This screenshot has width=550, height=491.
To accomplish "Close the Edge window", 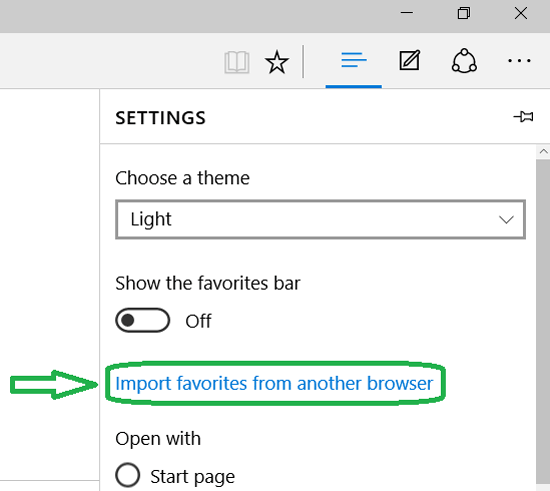I will pyautogui.click(x=521, y=13).
